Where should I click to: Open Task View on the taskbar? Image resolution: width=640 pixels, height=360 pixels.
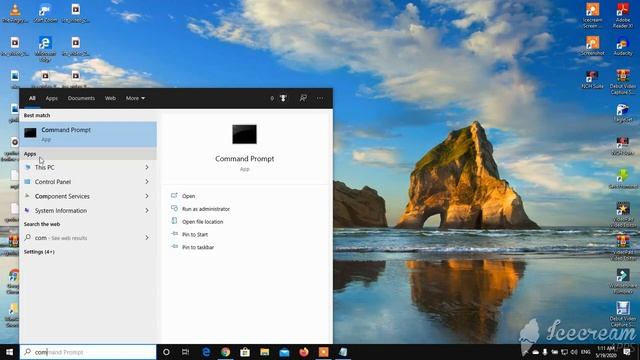tap(185, 352)
